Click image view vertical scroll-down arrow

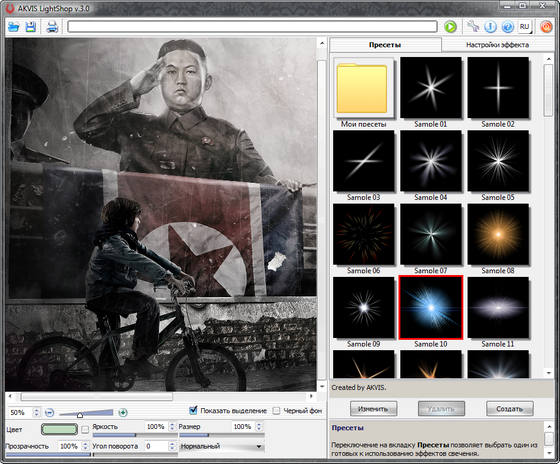(322, 386)
